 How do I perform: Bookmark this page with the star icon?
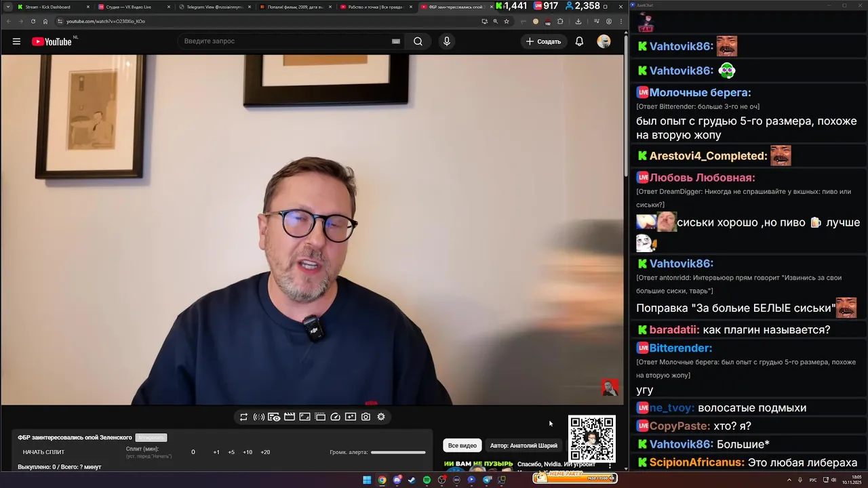(x=506, y=21)
